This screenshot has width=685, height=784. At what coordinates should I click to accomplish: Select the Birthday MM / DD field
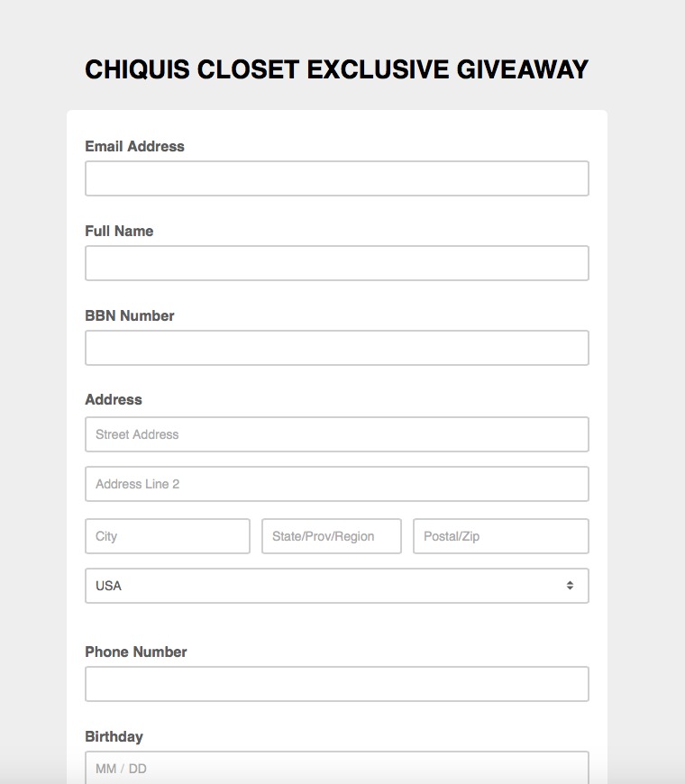(336, 768)
